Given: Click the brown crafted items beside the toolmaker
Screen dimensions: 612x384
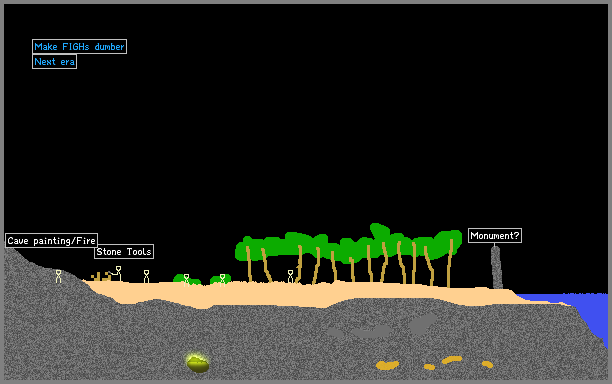Looking at the screenshot, I should [x=101, y=276].
